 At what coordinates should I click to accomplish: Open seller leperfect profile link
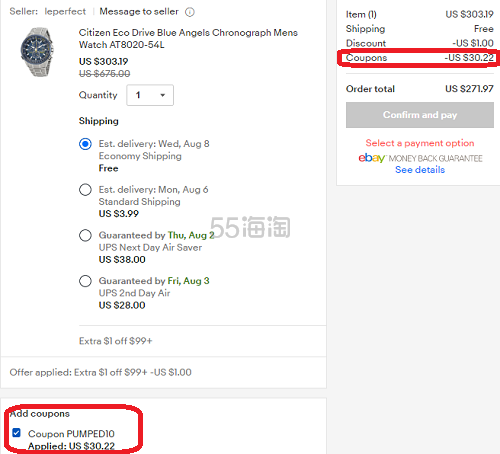(x=65, y=12)
